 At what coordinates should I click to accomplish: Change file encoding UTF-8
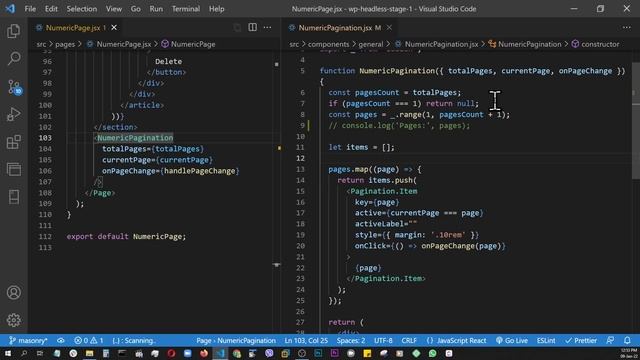383,340
